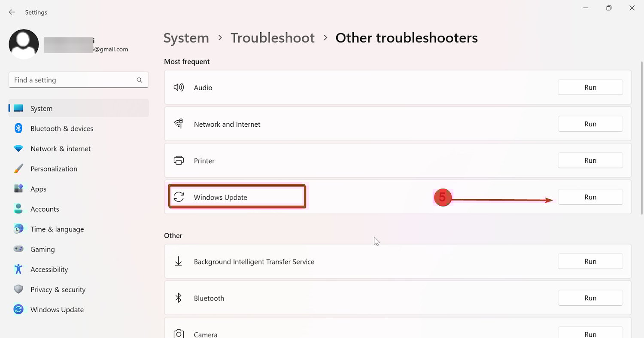Open Accounts settings

79,209
